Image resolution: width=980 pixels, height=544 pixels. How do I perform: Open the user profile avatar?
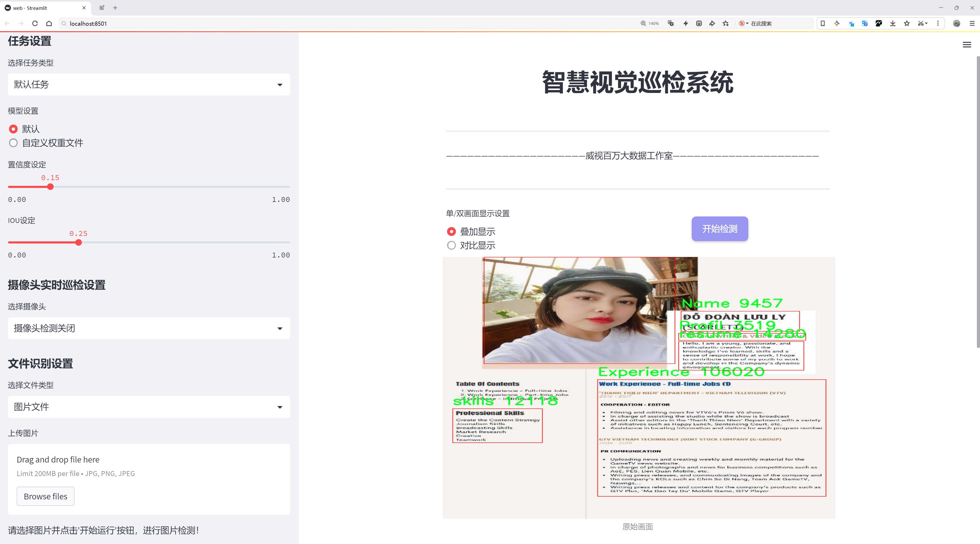point(956,24)
